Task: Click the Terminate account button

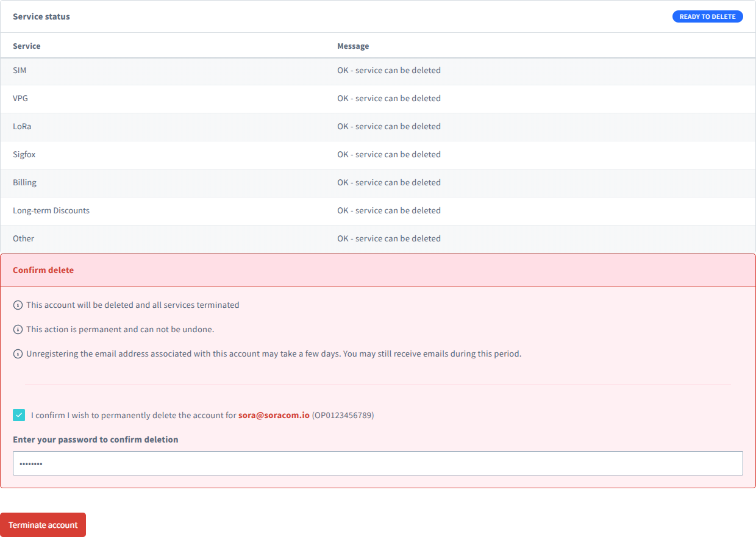Action: pyautogui.click(x=43, y=525)
